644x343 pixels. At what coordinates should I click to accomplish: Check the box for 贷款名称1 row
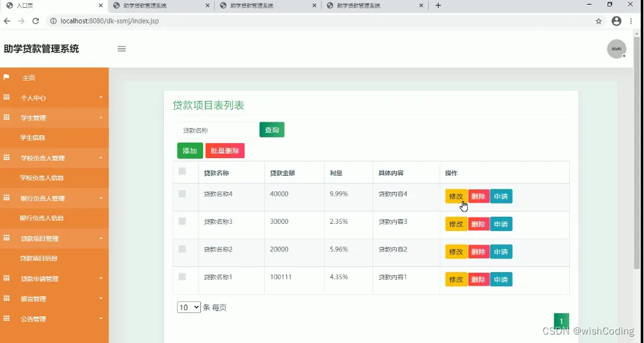tap(182, 277)
